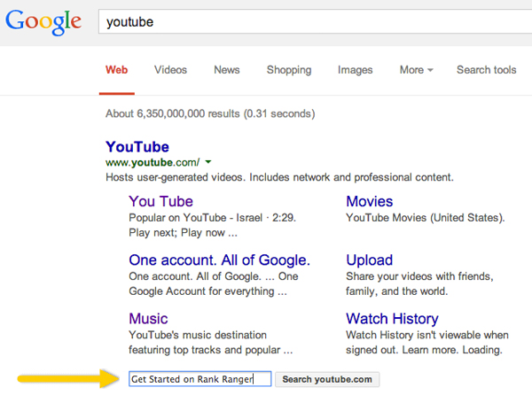Open the You Tube sitelink
Viewport: 532px width, 403px height.
[x=160, y=201]
